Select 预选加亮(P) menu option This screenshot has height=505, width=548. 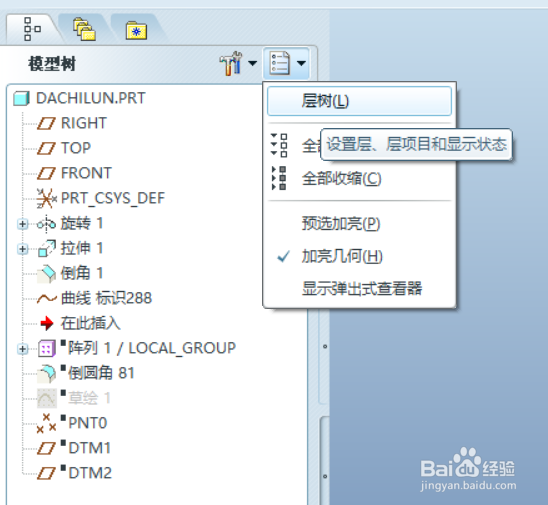[341, 224]
